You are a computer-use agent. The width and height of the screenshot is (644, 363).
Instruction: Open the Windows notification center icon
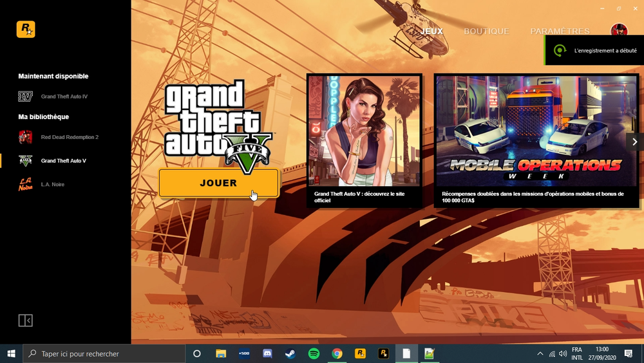(x=629, y=353)
